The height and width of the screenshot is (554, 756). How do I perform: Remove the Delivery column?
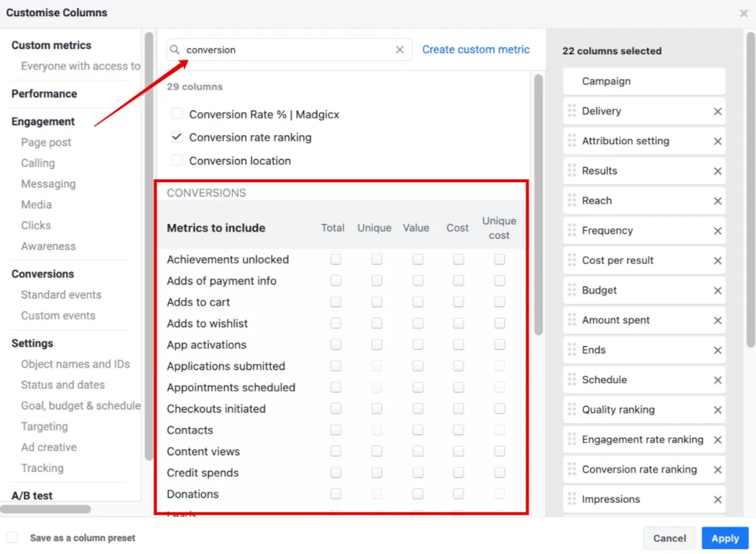click(717, 111)
